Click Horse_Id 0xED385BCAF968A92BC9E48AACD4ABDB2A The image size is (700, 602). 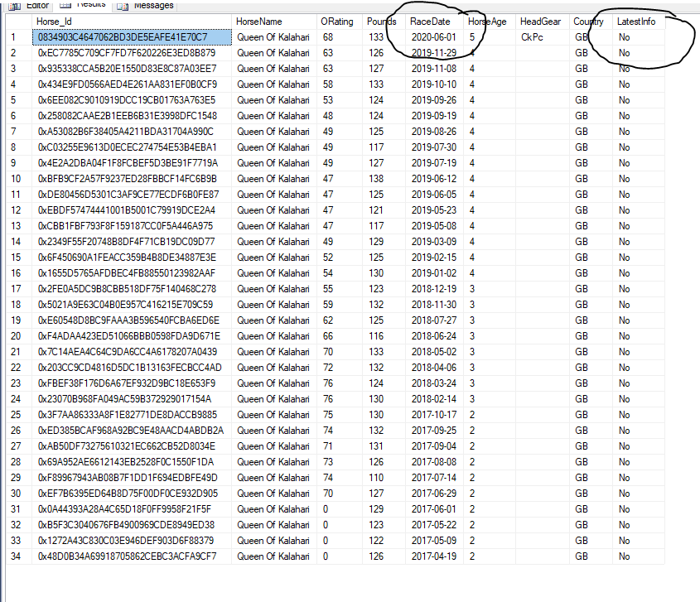[132, 431]
